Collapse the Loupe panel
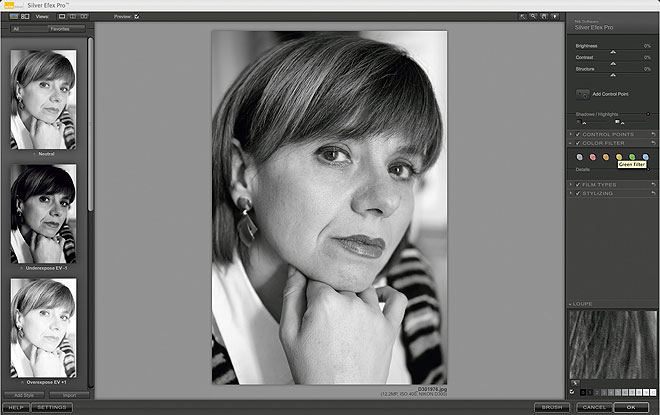Viewport: 660px width, 415px height. pos(570,303)
